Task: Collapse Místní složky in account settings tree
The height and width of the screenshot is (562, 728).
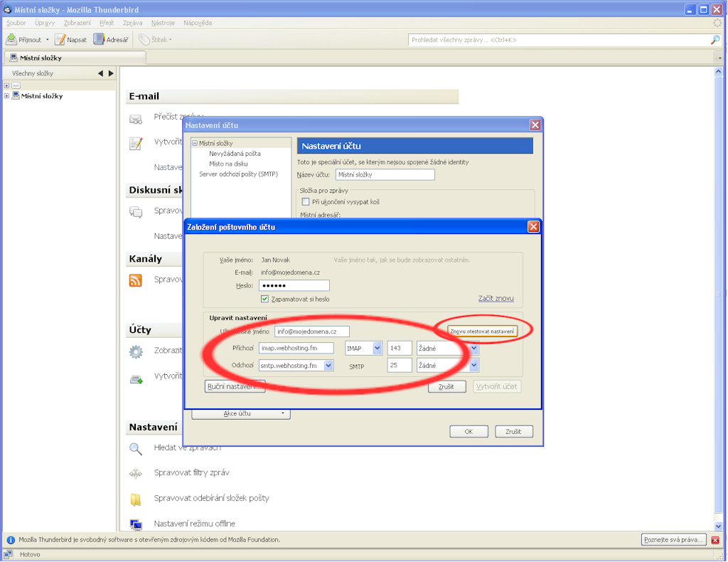Action: click(x=195, y=144)
